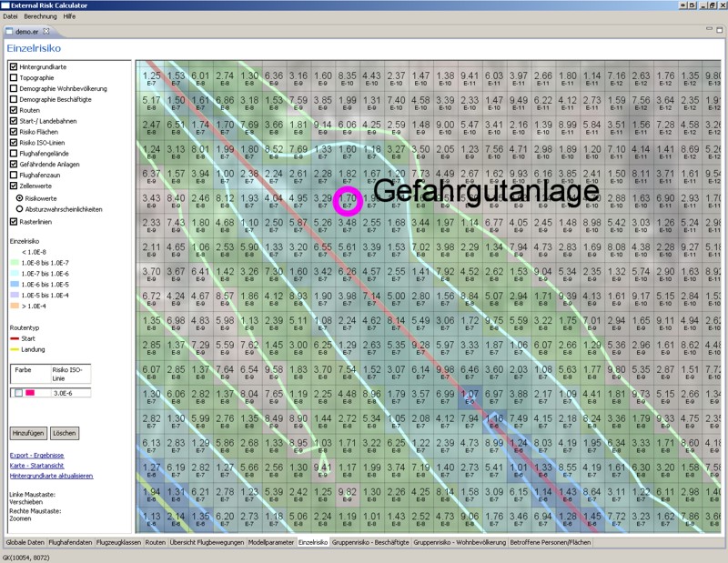Disable the Rasterlinien checkbox
Image resolution: width=728 pixels, height=563 pixels.
(13, 219)
